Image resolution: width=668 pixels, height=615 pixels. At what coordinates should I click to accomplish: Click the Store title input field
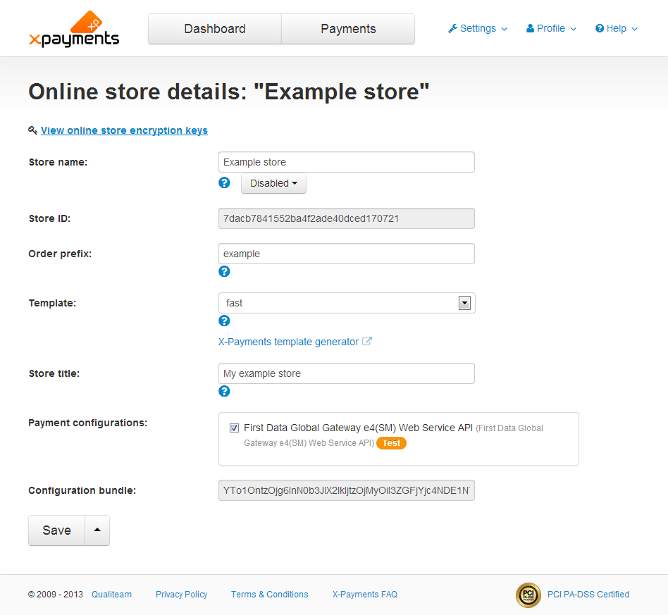[x=346, y=374]
